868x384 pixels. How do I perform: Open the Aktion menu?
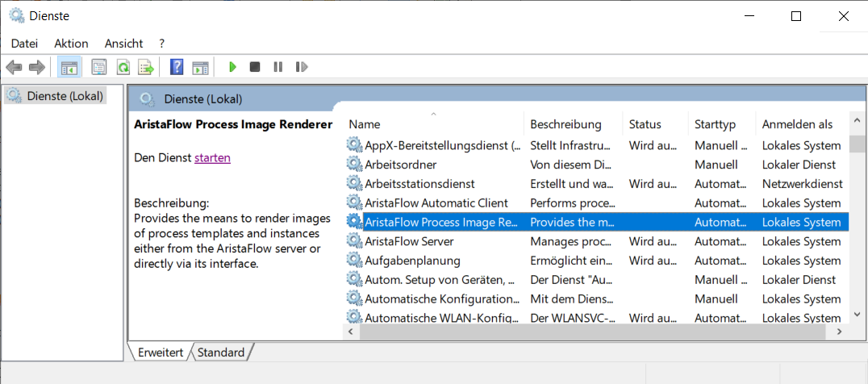tap(71, 43)
